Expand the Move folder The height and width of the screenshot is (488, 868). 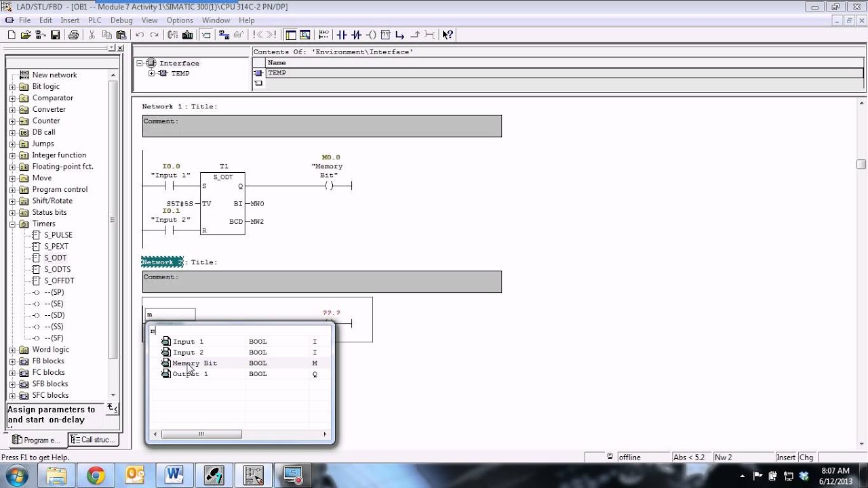pos(12,178)
